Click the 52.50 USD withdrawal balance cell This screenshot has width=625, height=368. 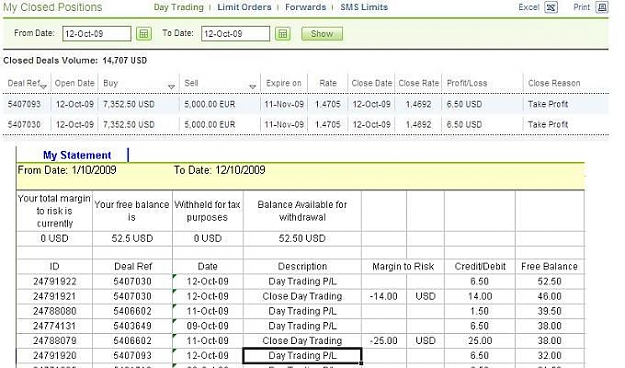(x=302, y=238)
